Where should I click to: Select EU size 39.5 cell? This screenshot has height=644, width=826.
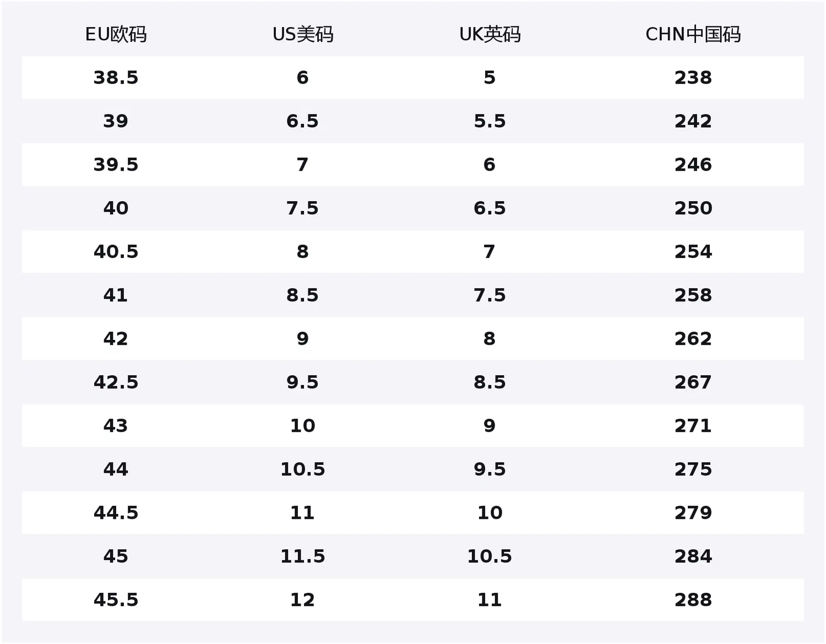[116, 165]
